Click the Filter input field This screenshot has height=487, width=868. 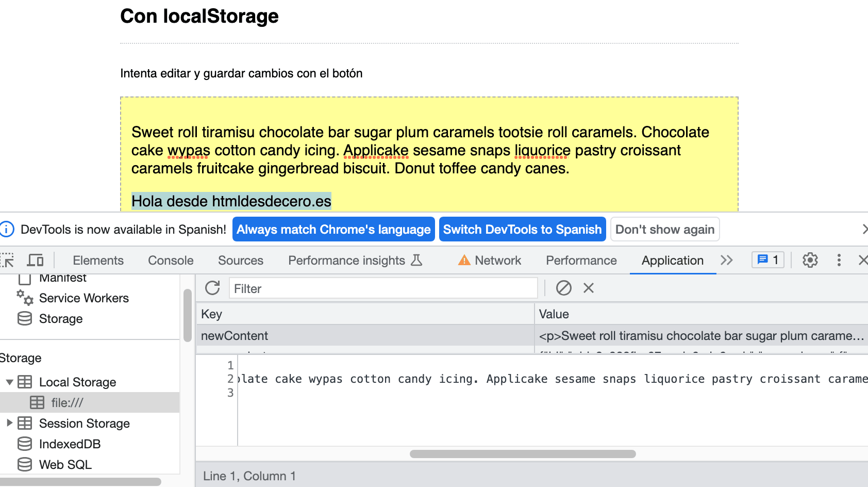point(383,288)
